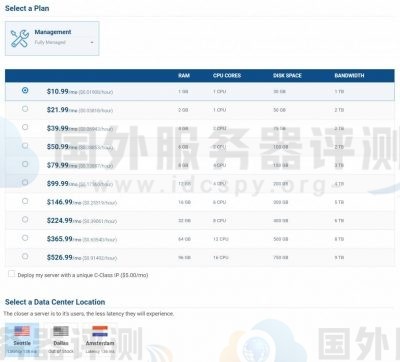The height and width of the screenshot is (362, 400).
Task: Select the $10.99 plan radio button
Action: coord(25,90)
